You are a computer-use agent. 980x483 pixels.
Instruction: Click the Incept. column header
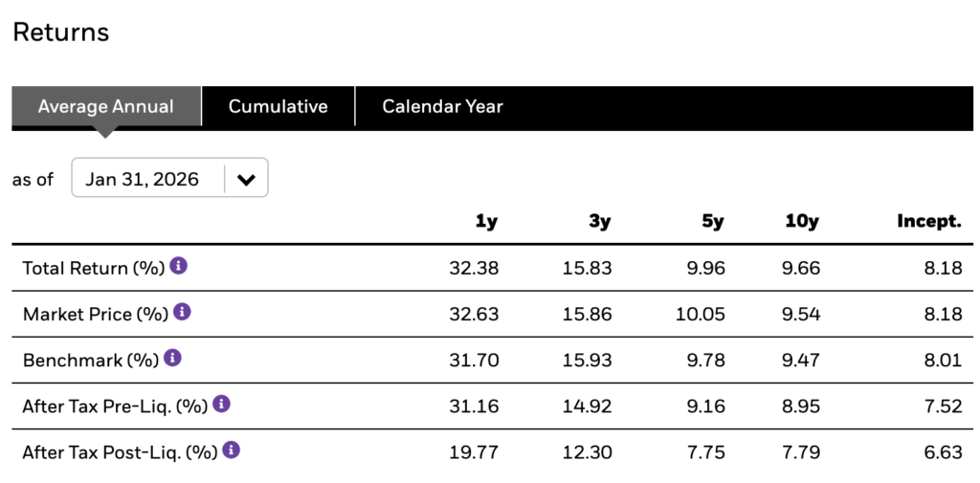point(928,222)
